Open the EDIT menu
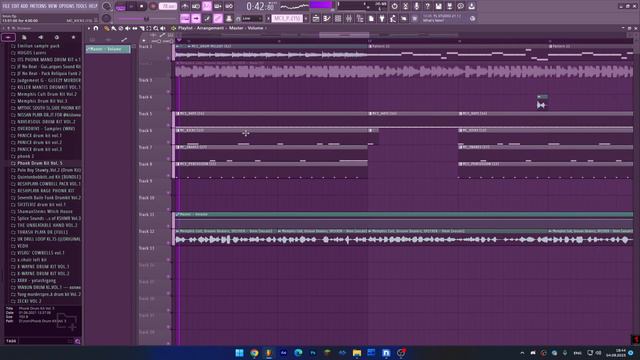640x360 pixels. pos(15,6)
